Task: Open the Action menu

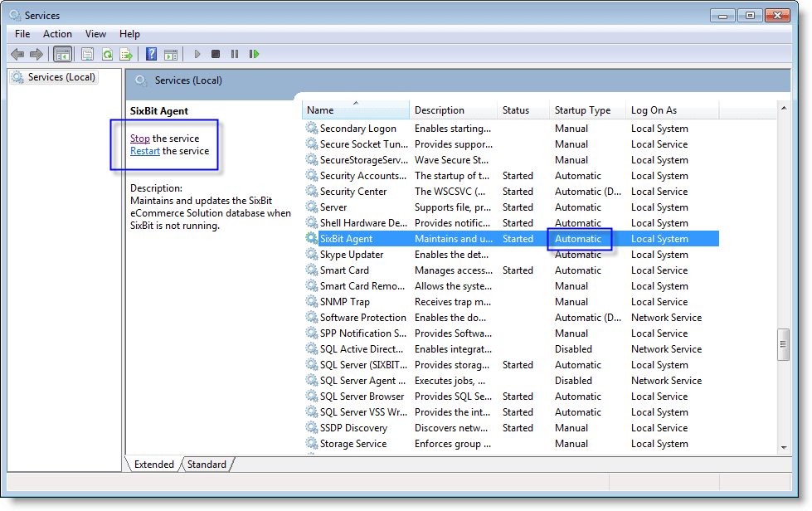Action: pos(57,34)
